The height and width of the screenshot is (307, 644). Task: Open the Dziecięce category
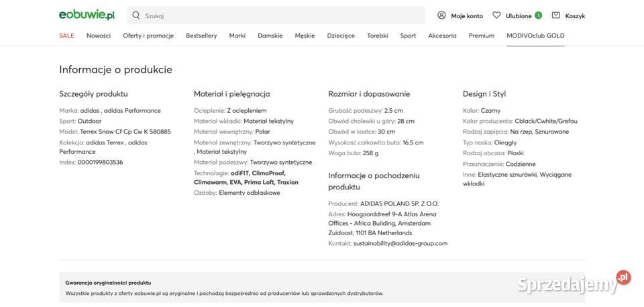(341, 36)
